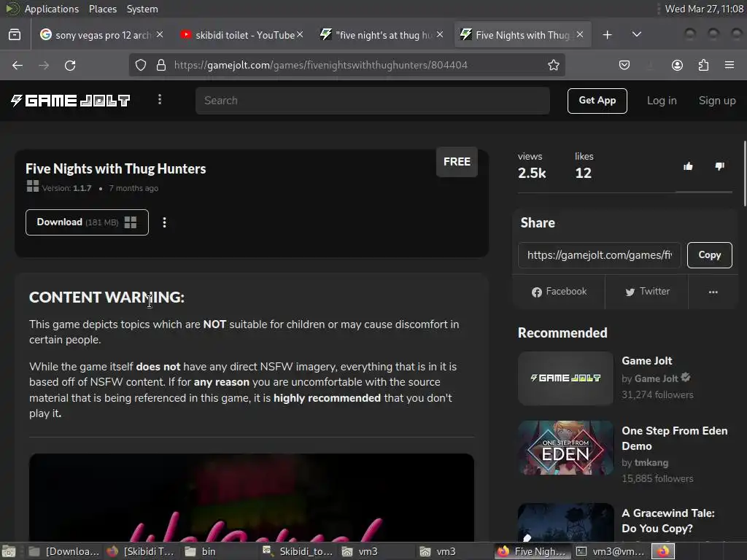
Task: Click the Game Jolt logo
Action: point(71,101)
